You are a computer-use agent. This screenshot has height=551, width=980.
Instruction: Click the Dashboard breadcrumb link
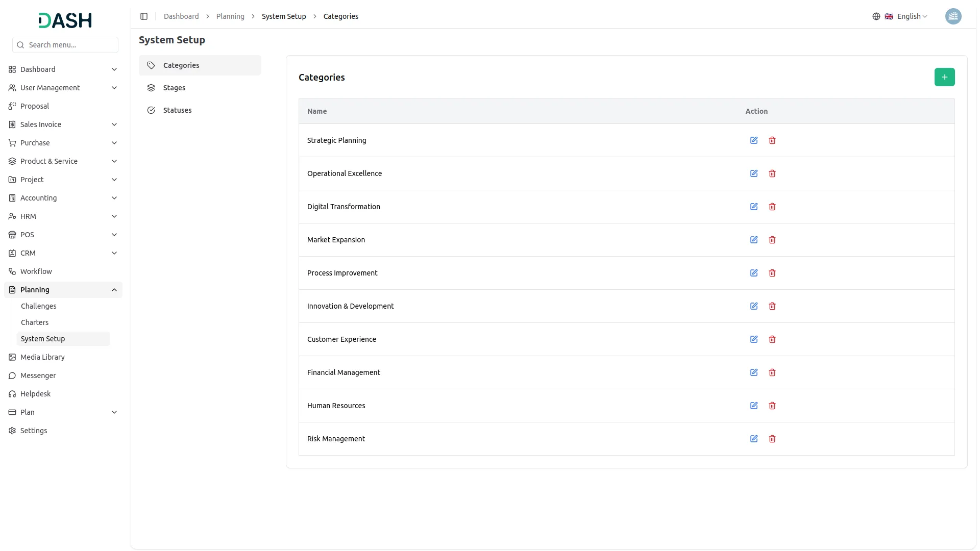click(x=181, y=16)
